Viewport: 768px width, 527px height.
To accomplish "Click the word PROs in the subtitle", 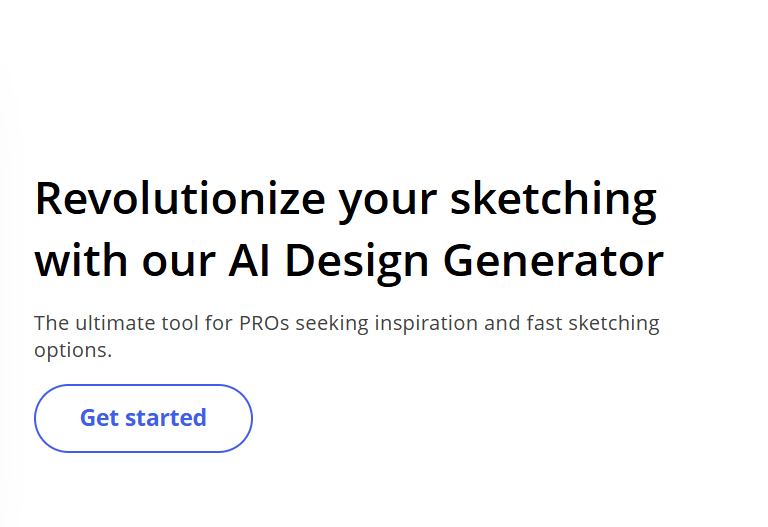I will [x=260, y=324].
